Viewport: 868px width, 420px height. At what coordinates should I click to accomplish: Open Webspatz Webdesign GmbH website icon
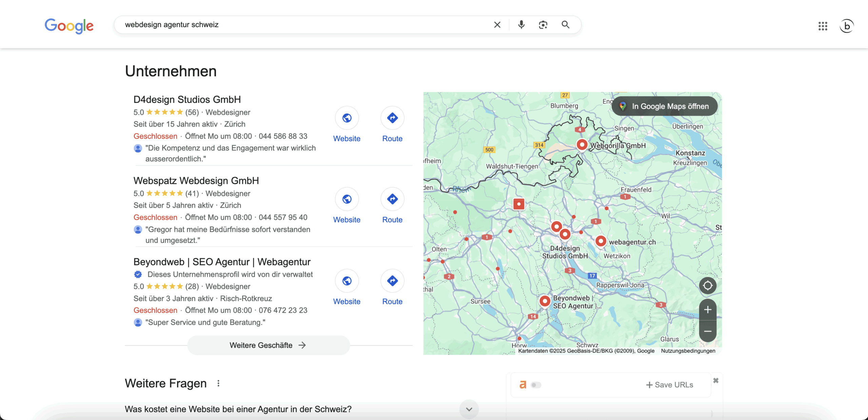[x=347, y=199]
